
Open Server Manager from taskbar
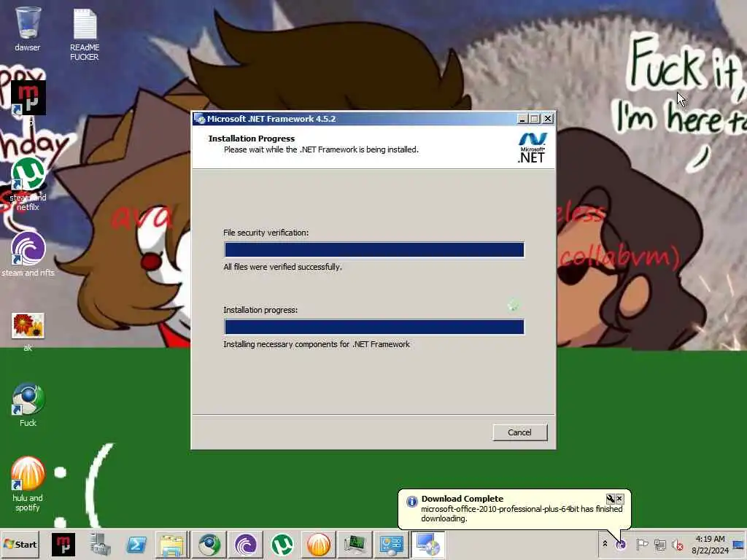[100, 544]
